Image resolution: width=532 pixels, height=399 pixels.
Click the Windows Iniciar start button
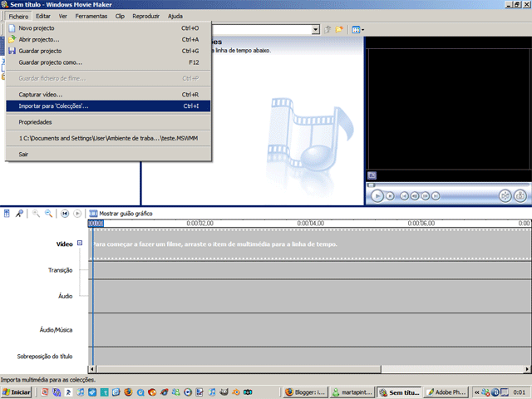pyautogui.click(x=17, y=392)
